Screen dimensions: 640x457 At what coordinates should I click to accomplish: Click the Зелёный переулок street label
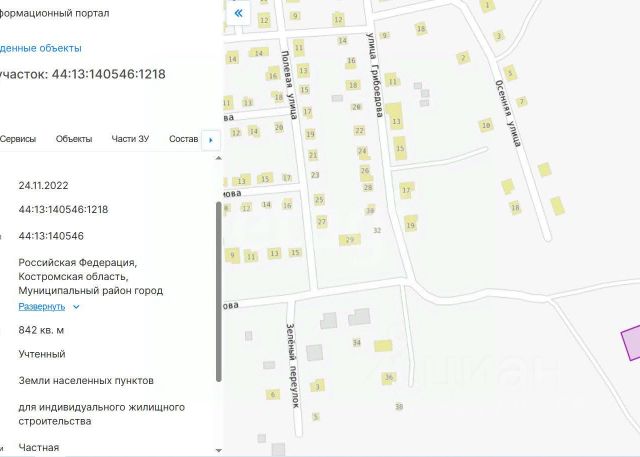click(292, 366)
